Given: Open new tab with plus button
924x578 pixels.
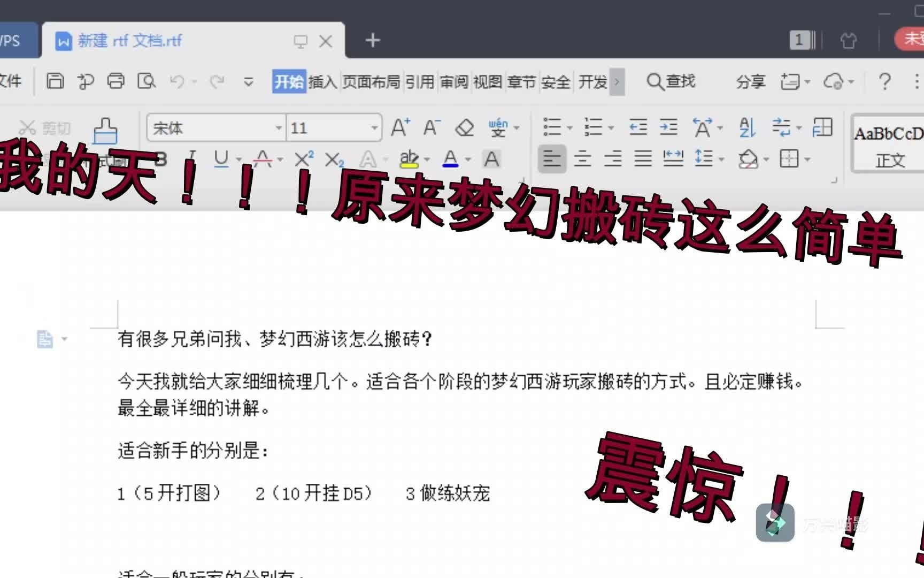Looking at the screenshot, I should coord(373,40).
